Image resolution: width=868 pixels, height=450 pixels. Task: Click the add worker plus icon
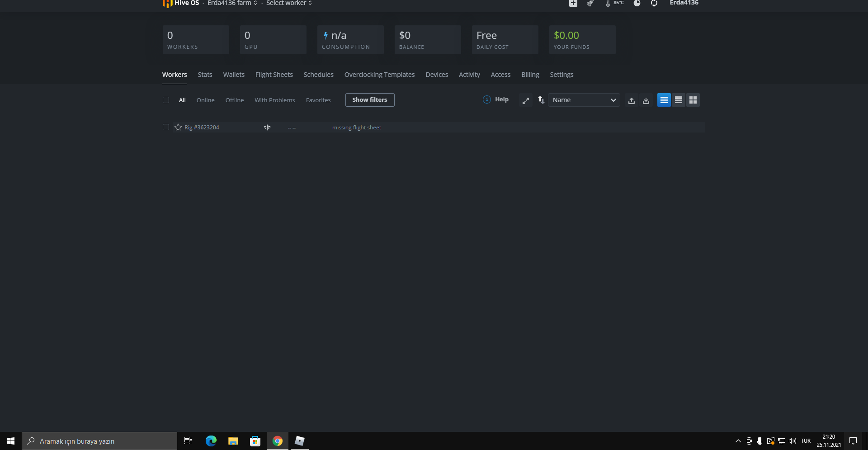(x=573, y=3)
